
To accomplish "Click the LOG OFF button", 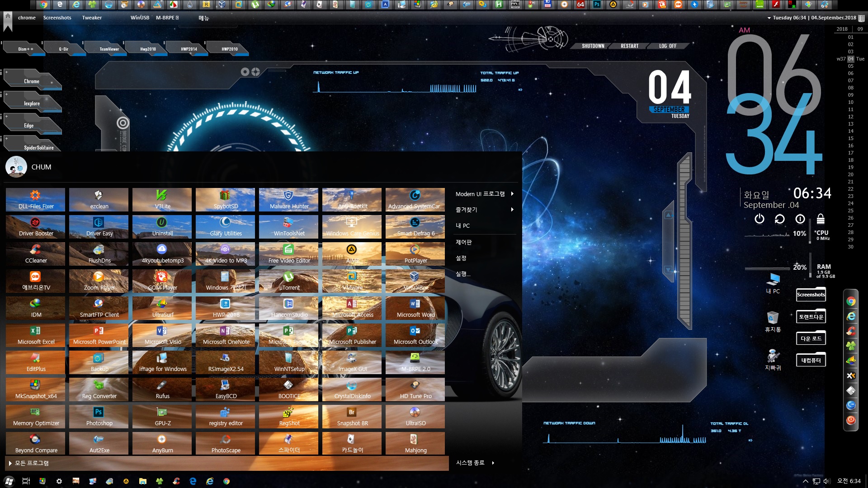I will coord(668,46).
